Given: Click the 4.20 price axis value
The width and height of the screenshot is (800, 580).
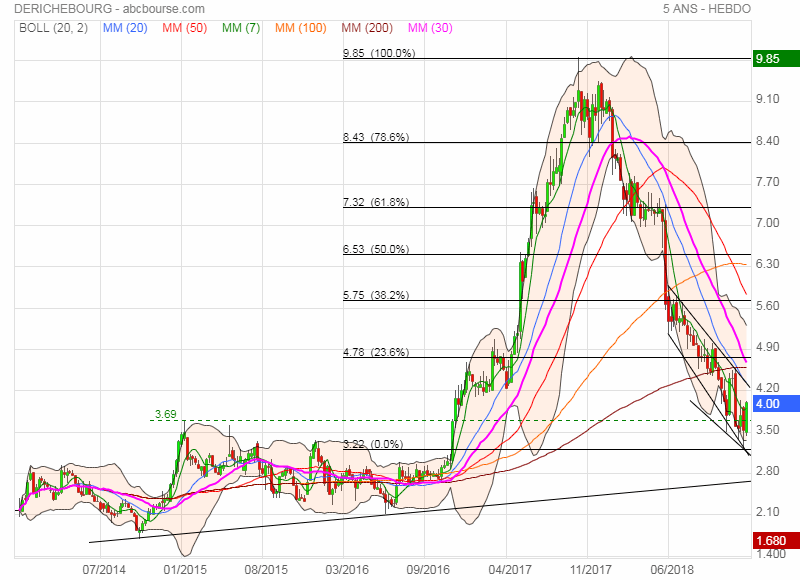Looking at the screenshot, I should (768, 388).
